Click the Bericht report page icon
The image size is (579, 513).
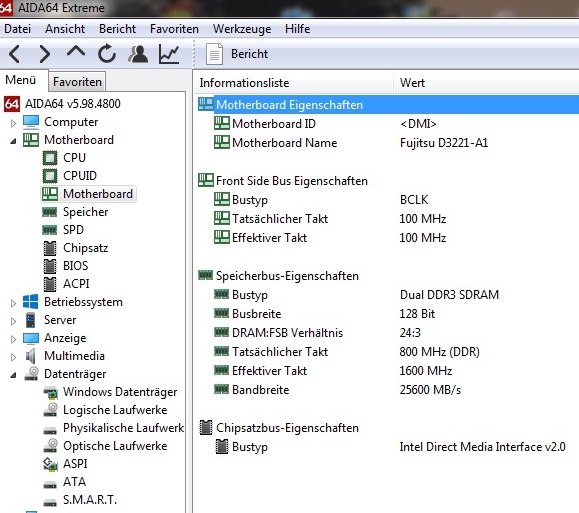click(x=215, y=54)
